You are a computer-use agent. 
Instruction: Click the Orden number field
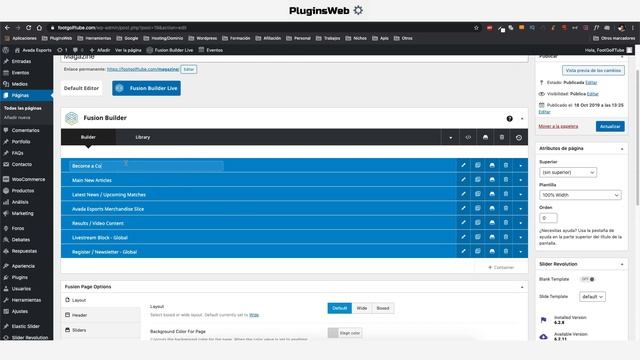pyautogui.click(x=548, y=218)
